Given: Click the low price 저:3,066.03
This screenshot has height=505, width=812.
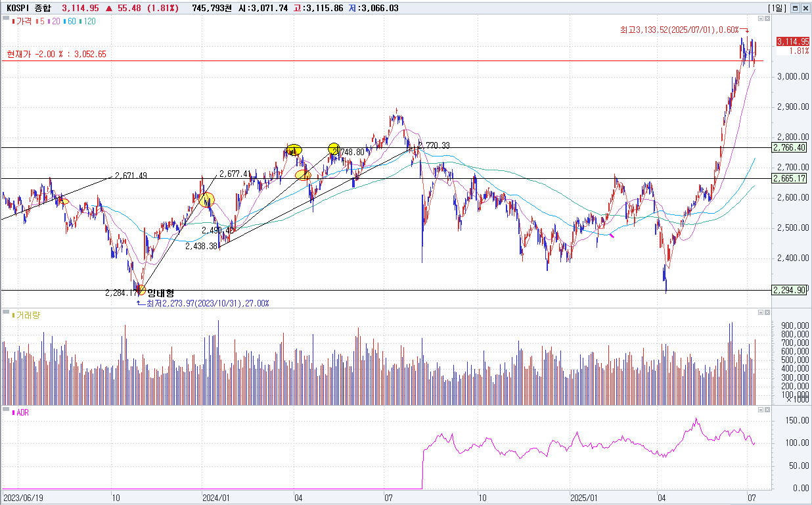Looking at the screenshot, I should click(373, 9).
